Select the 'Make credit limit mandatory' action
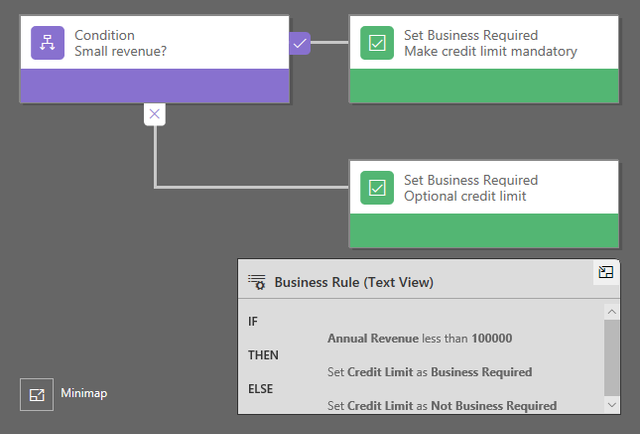This screenshot has width=640, height=434. pyautogui.click(x=490, y=52)
